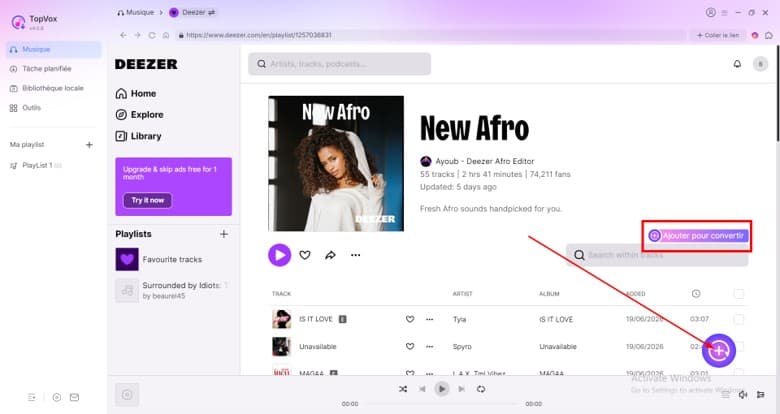780x414 pixels.
Task: Open the Deezer profile avatar
Action: 760,64
